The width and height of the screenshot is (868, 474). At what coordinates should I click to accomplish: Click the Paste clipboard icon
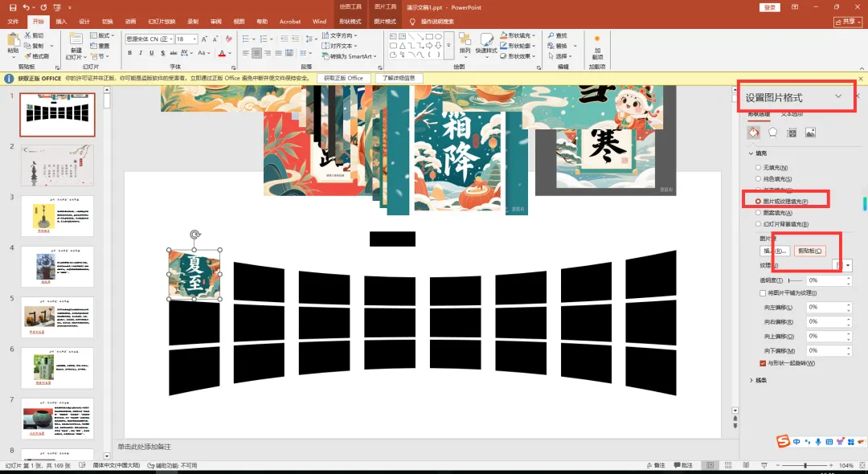tap(13, 41)
